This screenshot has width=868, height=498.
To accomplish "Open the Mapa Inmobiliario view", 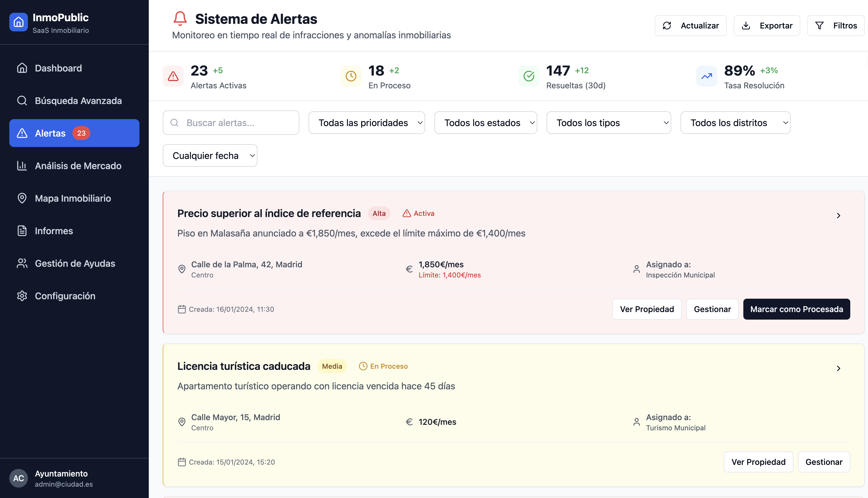I will (73, 198).
